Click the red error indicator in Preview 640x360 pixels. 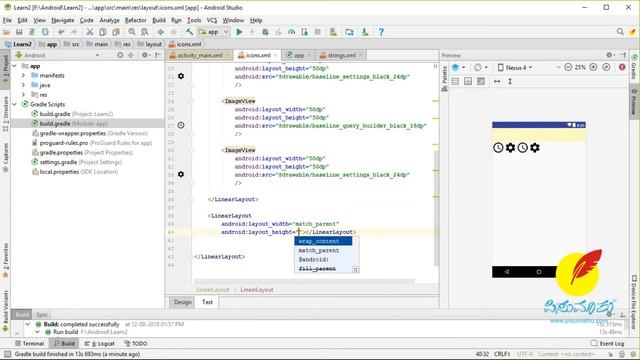[x=622, y=67]
